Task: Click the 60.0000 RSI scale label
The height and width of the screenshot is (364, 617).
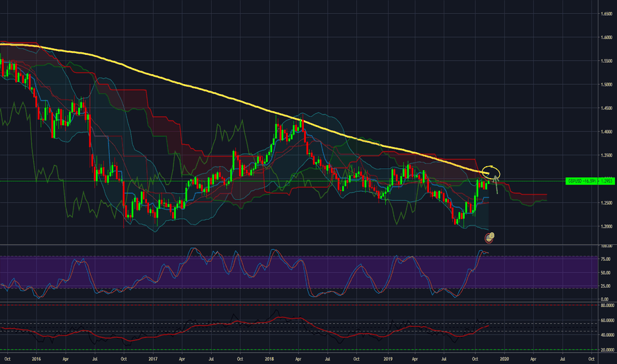Action: (605, 320)
